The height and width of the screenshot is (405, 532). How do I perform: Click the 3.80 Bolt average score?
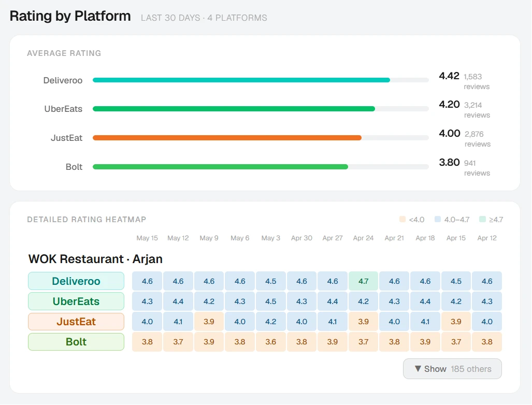(449, 162)
